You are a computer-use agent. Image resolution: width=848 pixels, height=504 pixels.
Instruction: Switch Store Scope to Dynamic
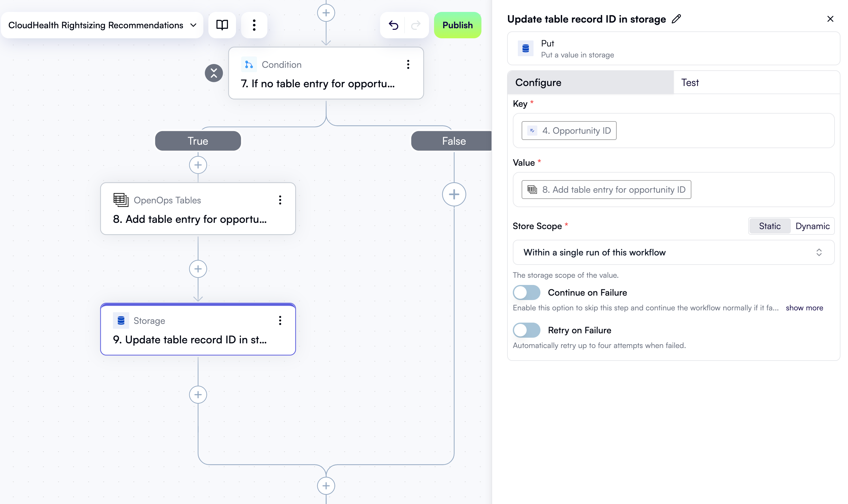coord(812,226)
